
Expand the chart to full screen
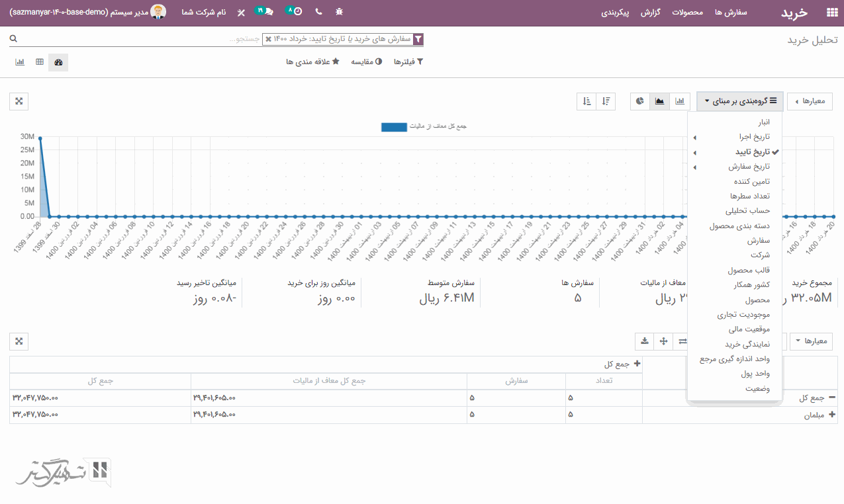click(x=19, y=101)
